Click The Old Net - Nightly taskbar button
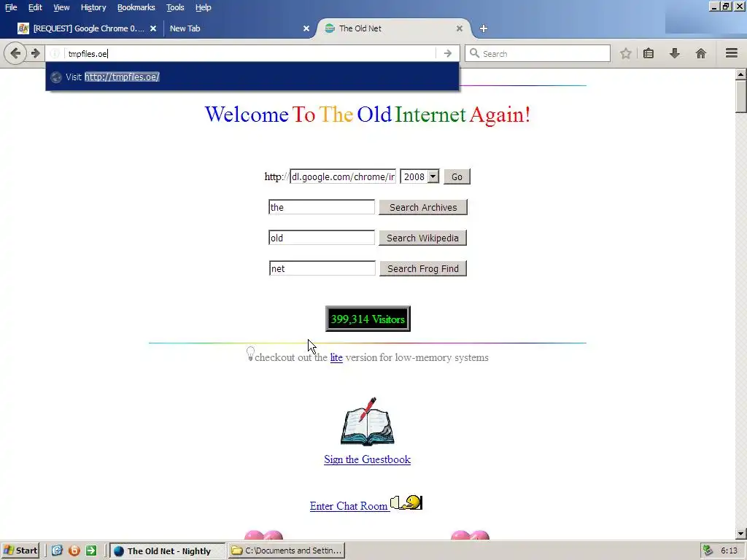747x560 pixels. coord(167,551)
